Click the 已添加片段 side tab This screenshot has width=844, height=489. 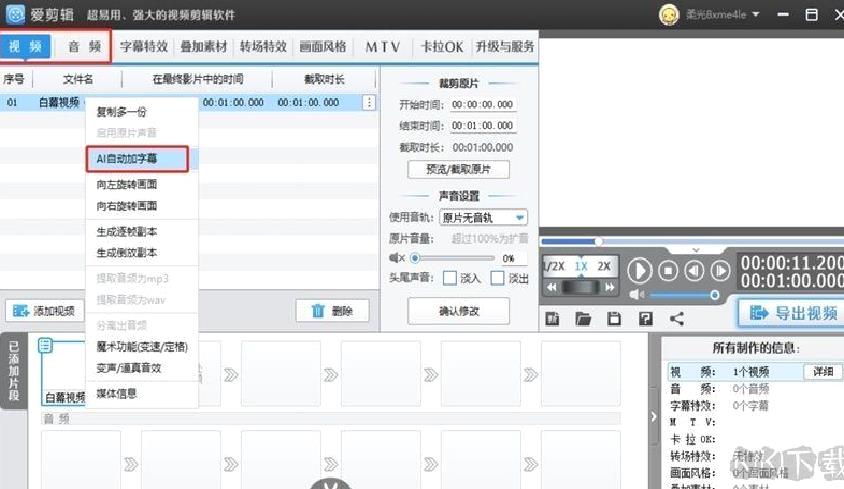coord(13,371)
